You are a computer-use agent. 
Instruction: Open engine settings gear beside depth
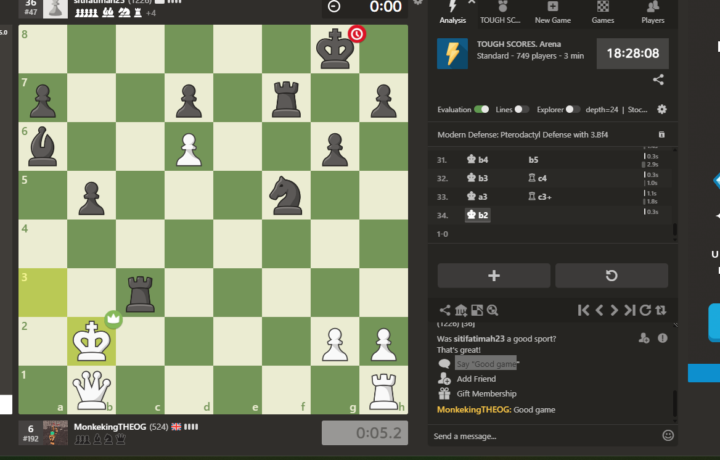[662, 109]
